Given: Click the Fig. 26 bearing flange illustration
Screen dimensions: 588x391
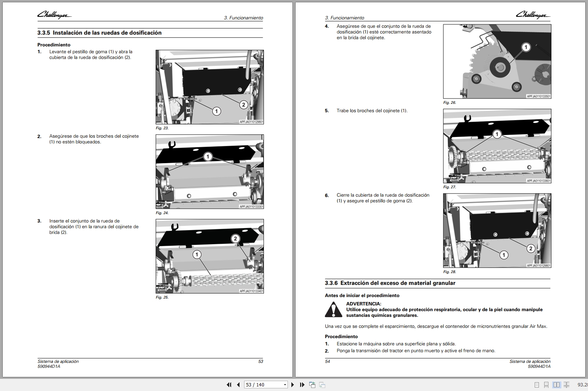Looking at the screenshot, I should tap(497, 61).
